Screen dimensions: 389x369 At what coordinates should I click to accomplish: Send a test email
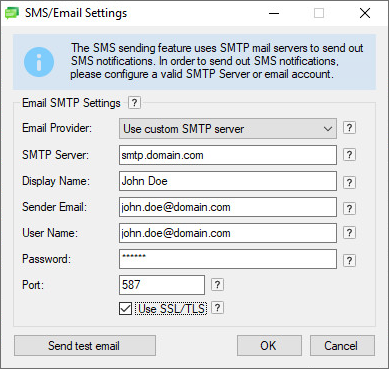tap(85, 346)
